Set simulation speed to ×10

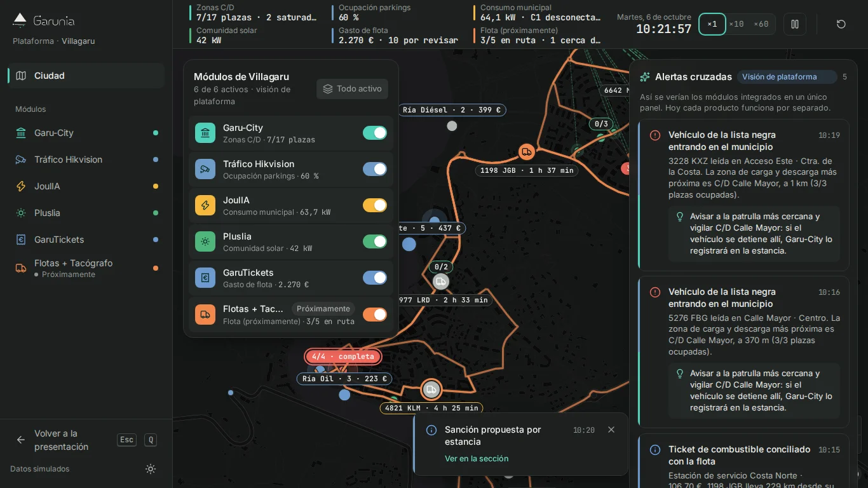736,24
